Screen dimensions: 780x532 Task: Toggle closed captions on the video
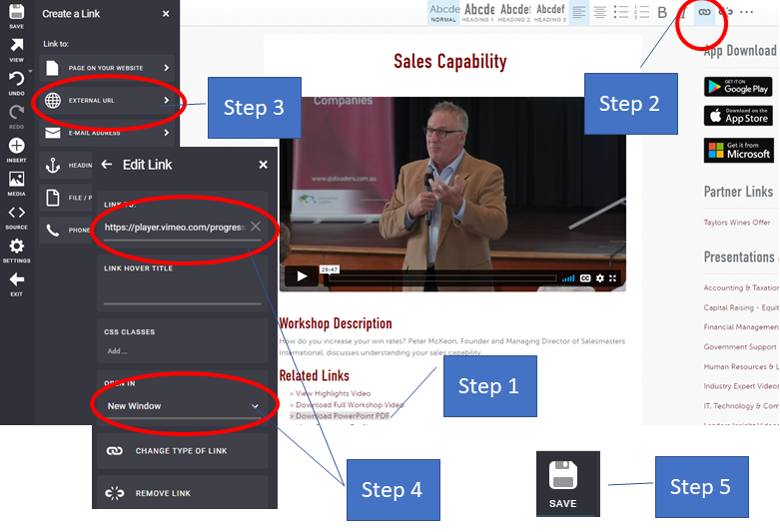[x=586, y=278]
